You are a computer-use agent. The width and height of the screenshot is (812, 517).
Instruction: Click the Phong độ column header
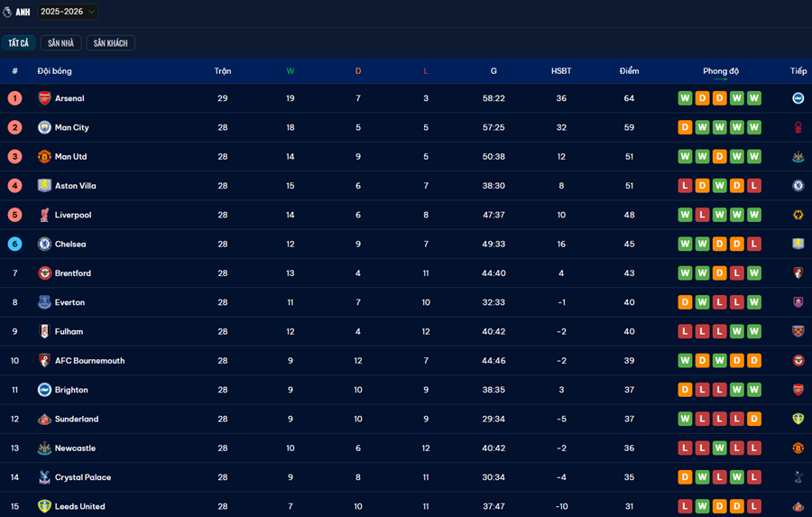(721, 71)
